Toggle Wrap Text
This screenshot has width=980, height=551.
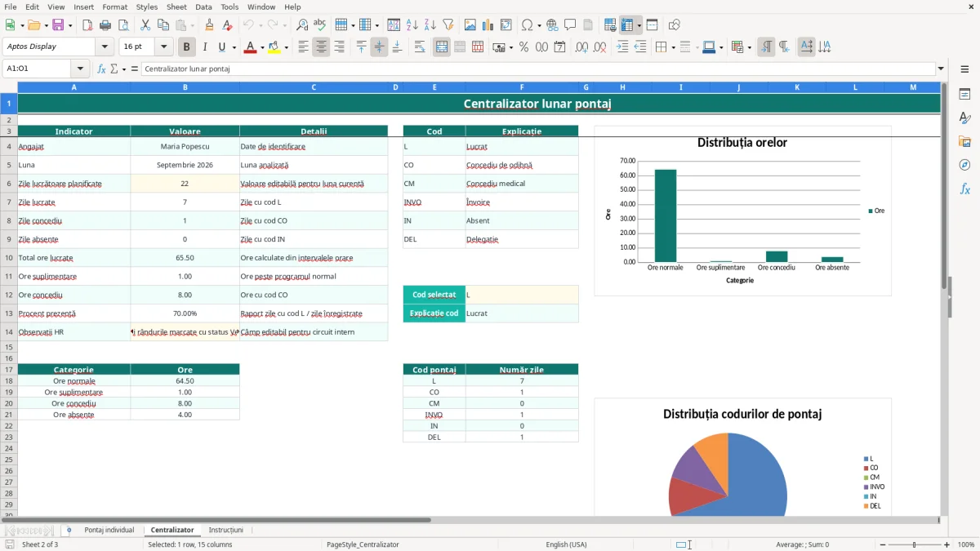(420, 47)
